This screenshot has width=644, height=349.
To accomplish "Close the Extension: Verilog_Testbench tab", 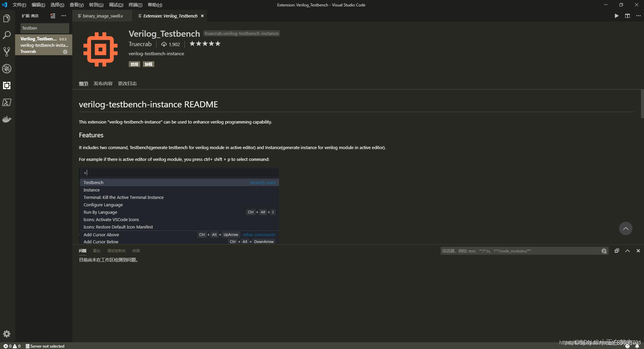I will 202,16.
